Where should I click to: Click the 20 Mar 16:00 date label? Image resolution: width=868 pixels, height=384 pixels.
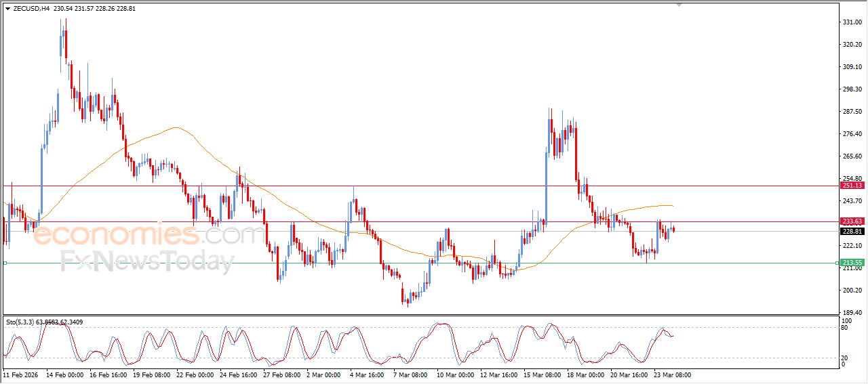point(629,375)
